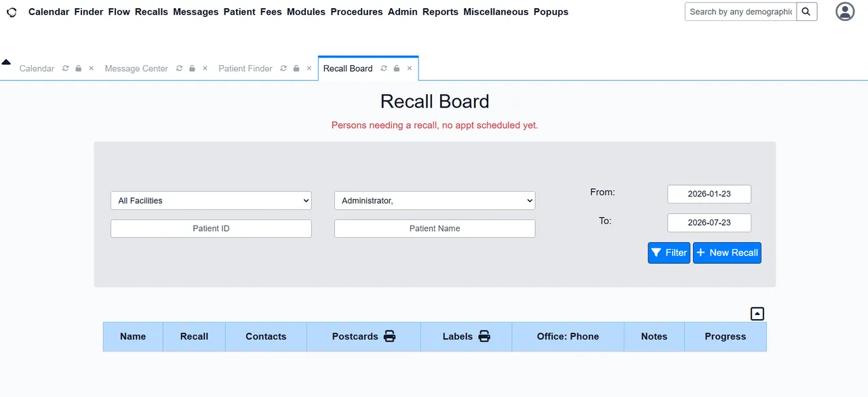This screenshot has width=868, height=397.
Task: Click the Office: Phone column header
Action: click(568, 336)
